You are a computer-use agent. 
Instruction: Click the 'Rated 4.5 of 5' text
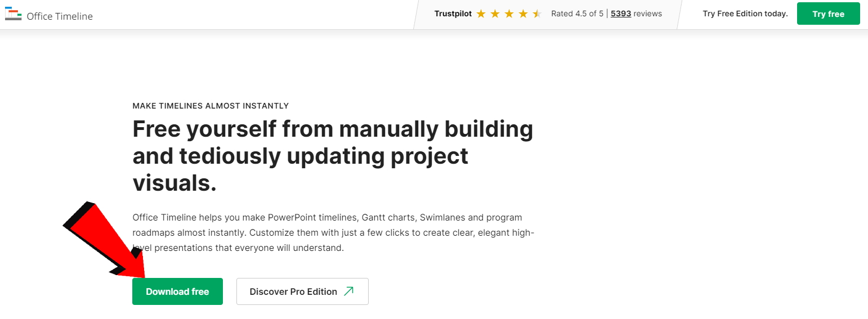click(x=577, y=14)
